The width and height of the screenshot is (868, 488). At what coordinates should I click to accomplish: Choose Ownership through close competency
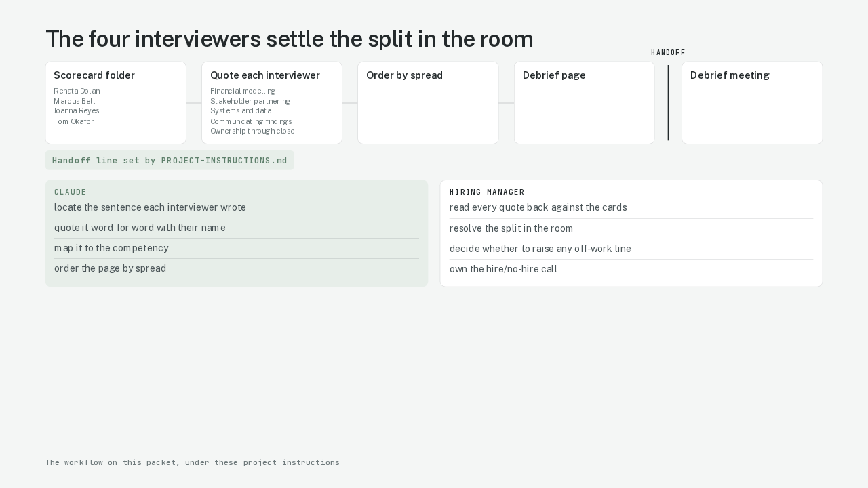(252, 131)
